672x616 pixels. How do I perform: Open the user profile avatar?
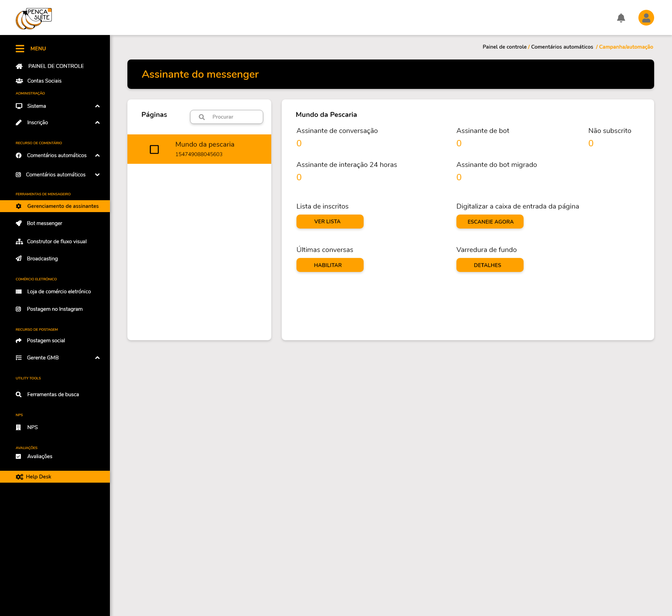[x=646, y=18]
